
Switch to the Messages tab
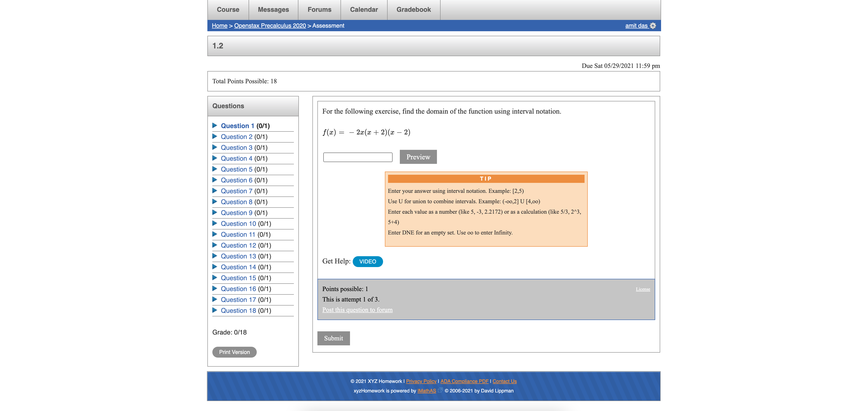pyautogui.click(x=273, y=10)
